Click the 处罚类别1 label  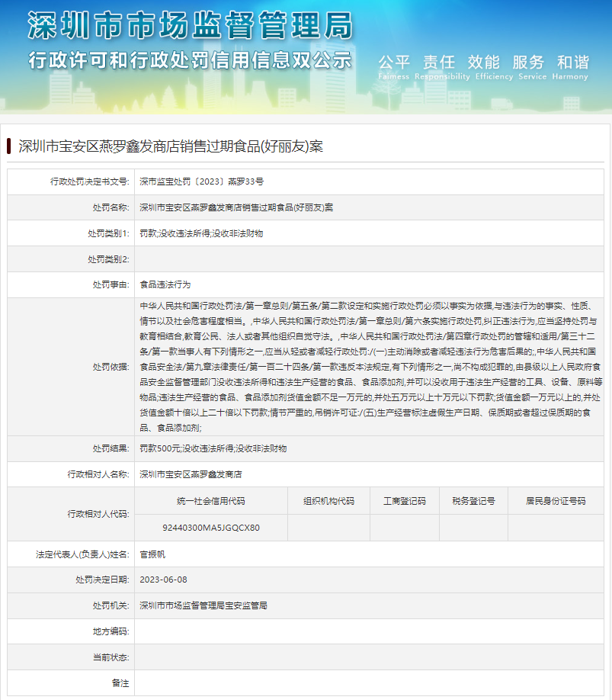pyautogui.click(x=108, y=233)
